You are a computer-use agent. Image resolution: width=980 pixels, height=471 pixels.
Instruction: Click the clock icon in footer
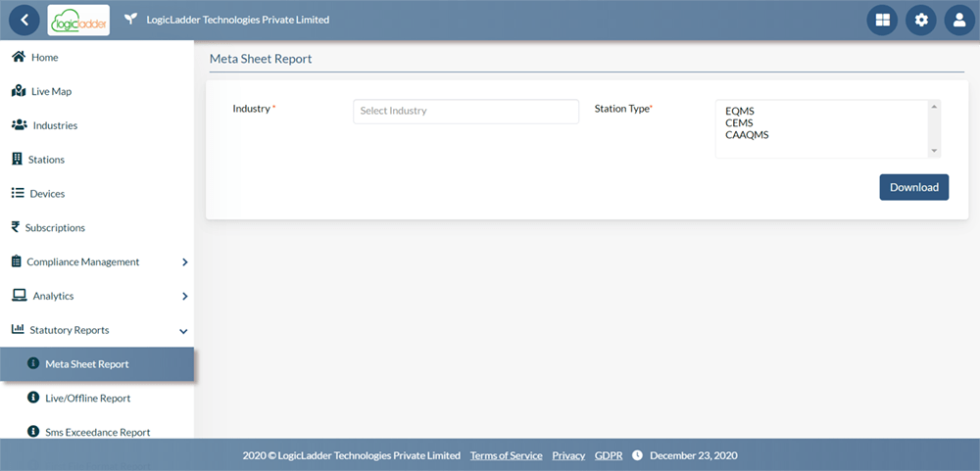(x=638, y=455)
